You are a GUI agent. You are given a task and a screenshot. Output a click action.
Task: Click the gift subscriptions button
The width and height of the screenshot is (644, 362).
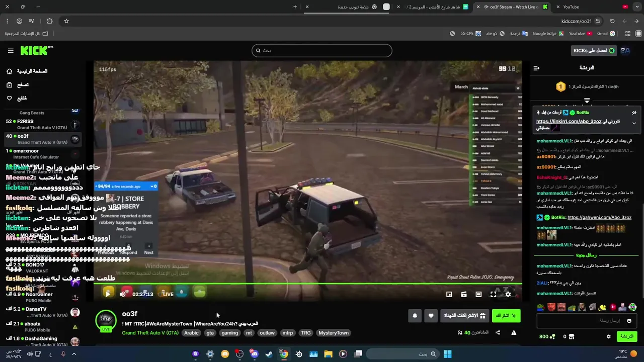point(465,316)
